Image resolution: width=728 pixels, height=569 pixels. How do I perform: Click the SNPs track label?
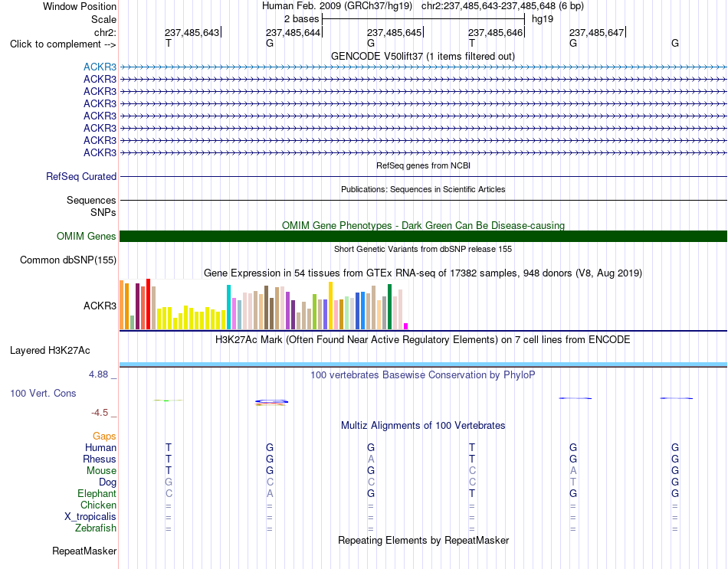point(103,212)
